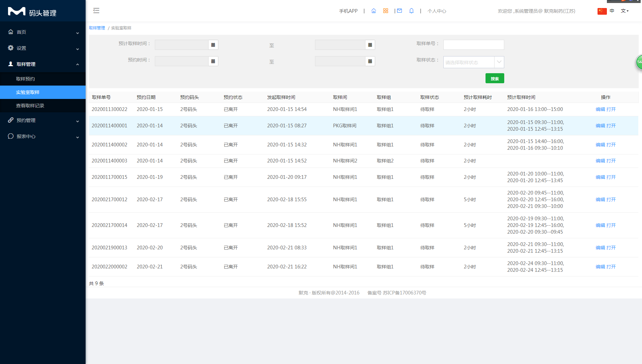This screenshot has width=642, height=364.
Task: Click the 共 9 条 record count
Action: pyautogui.click(x=96, y=283)
